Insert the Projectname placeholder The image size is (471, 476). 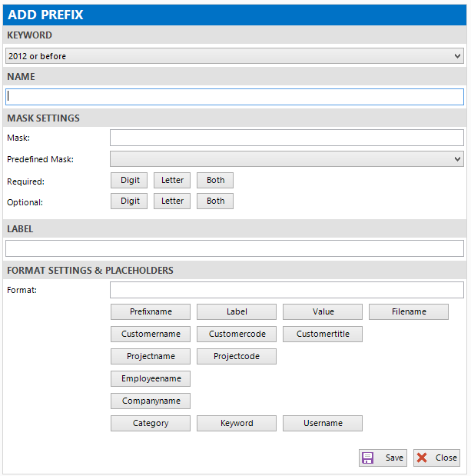[x=151, y=357]
